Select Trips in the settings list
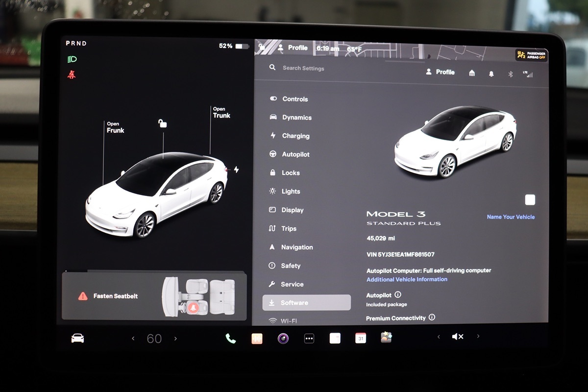The image size is (588, 392). pos(283,229)
